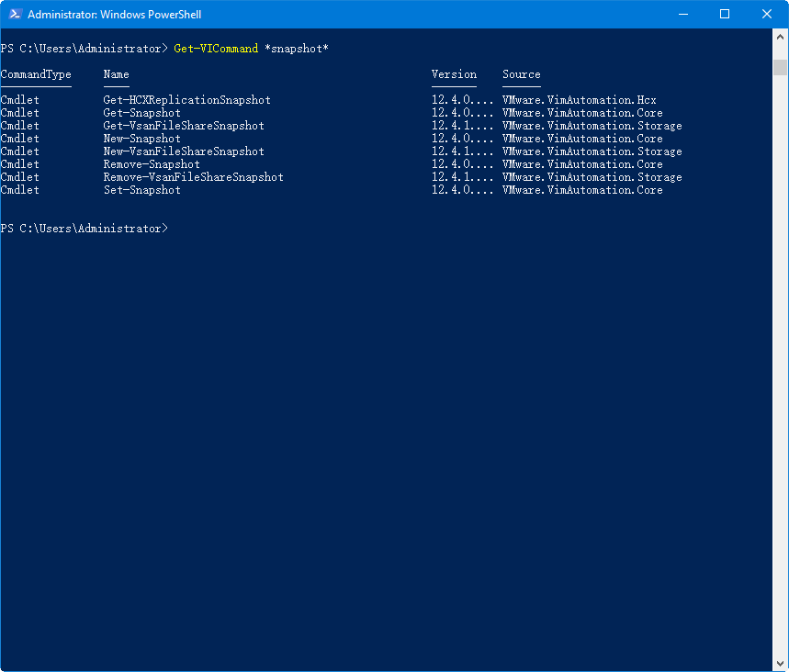Click the scrollbar up arrow
The height and width of the screenshot is (672, 789).
(781, 39)
